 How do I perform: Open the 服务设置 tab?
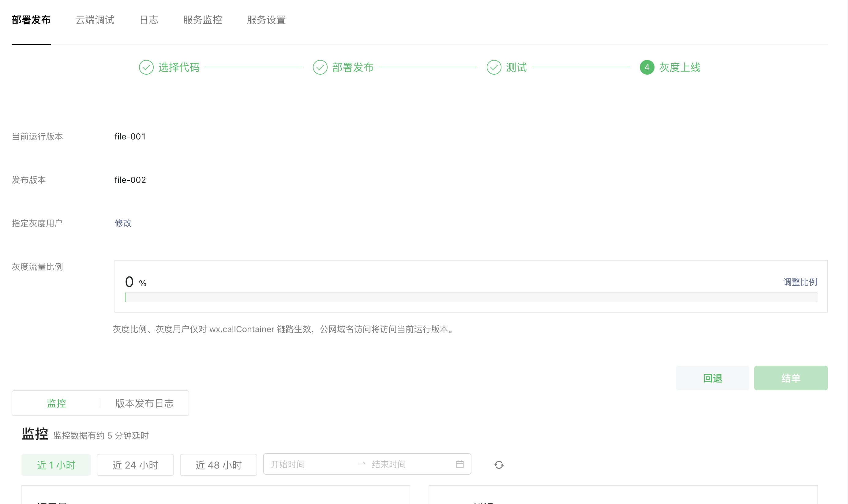click(x=266, y=20)
